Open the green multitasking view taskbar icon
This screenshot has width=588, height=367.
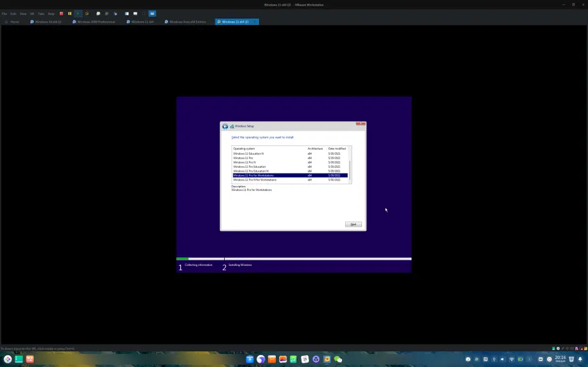click(19, 359)
